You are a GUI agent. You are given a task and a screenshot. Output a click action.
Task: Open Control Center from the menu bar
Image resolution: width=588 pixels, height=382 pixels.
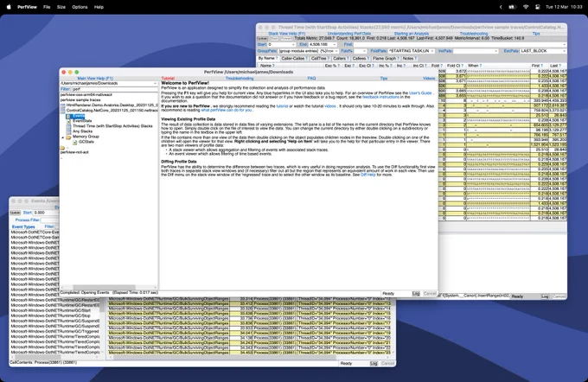click(x=537, y=7)
